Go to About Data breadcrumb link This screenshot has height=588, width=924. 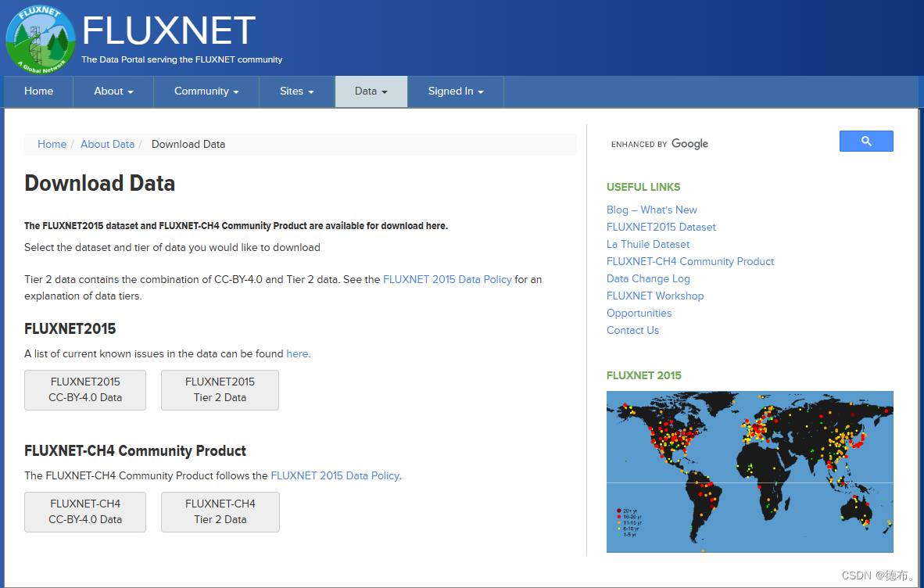click(107, 145)
